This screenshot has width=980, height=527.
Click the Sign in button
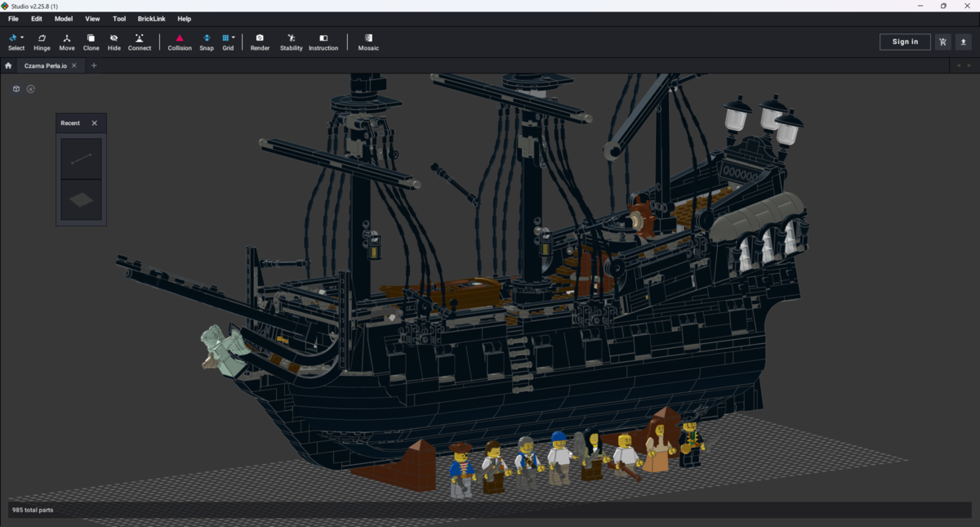click(x=905, y=42)
